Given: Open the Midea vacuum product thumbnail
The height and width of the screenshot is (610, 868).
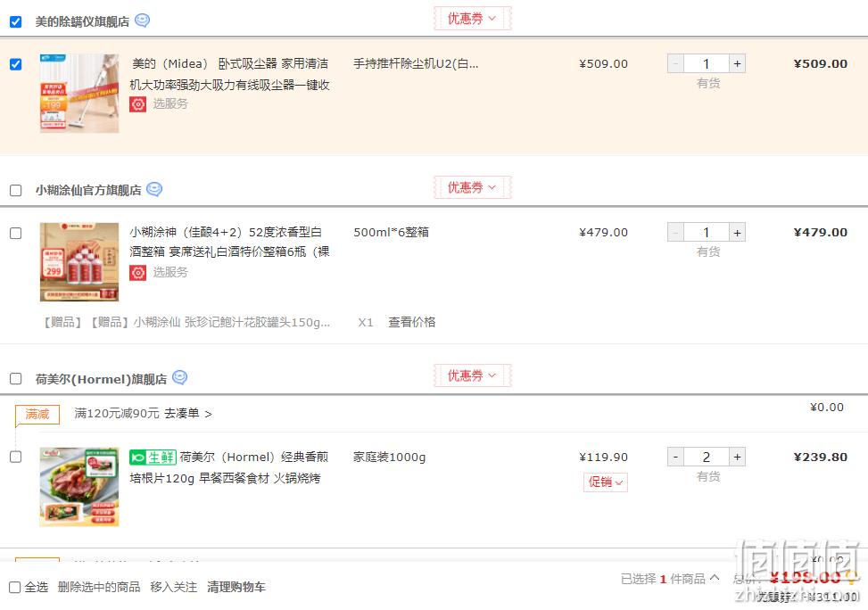Looking at the screenshot, I should 79,93.
